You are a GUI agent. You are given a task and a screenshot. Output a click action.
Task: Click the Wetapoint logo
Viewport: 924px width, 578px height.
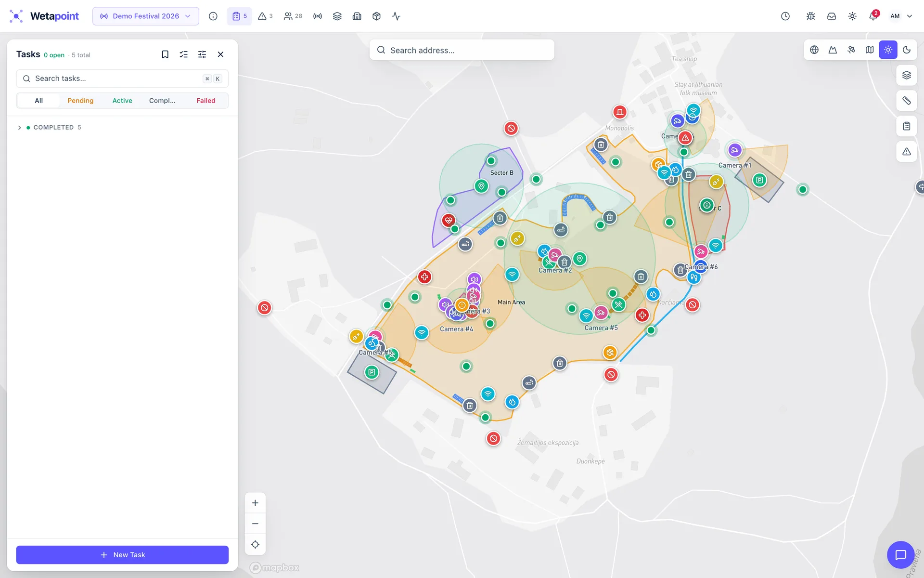coord(44,16)
